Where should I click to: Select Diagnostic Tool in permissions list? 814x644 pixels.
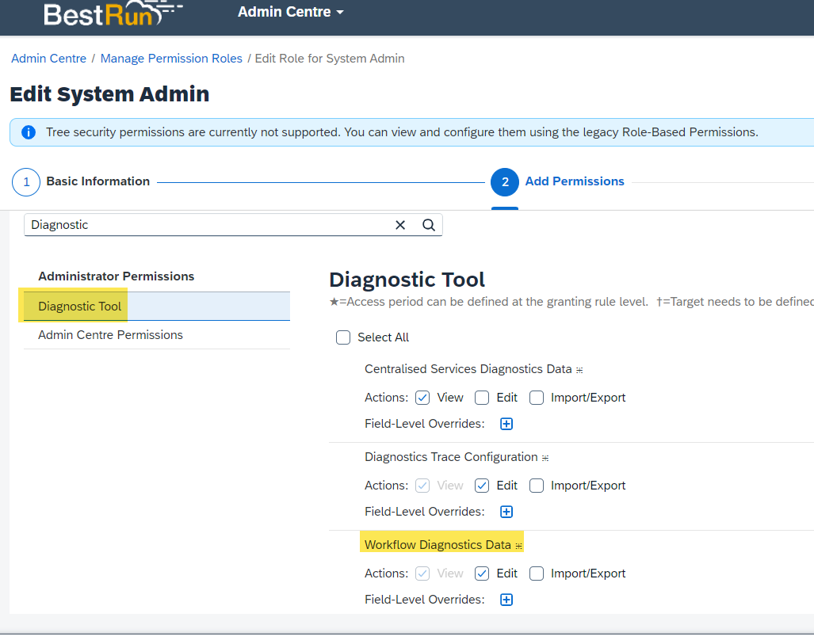pos(157,307)
